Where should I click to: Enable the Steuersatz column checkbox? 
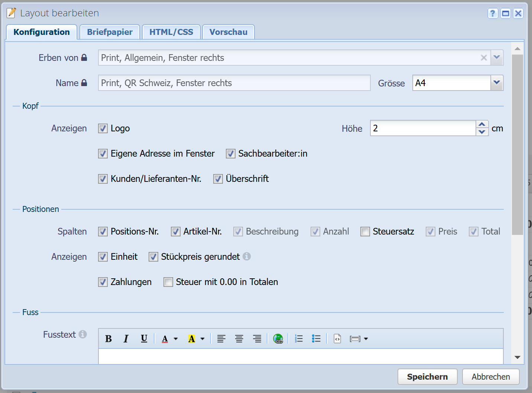[x=365, y=232]
